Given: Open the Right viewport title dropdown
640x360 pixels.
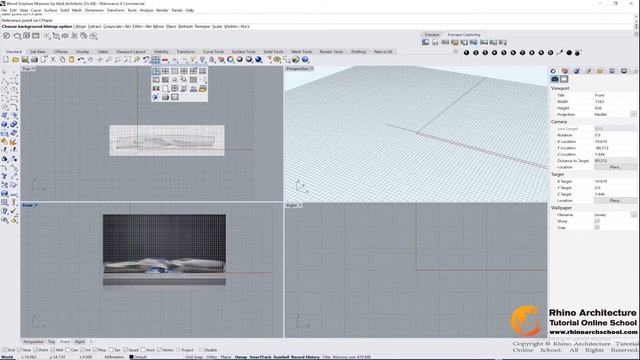Looking at the screenshot, I should pyautogui.click(x=300, y=205).
